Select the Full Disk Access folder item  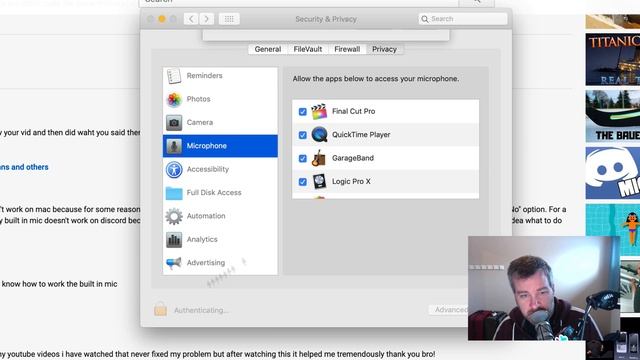point(220,193)
